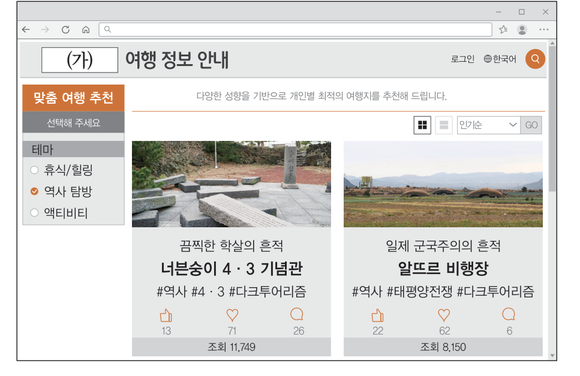Heart the 너븐숭이 4·3 기념관 card

[x=232, y=315]
